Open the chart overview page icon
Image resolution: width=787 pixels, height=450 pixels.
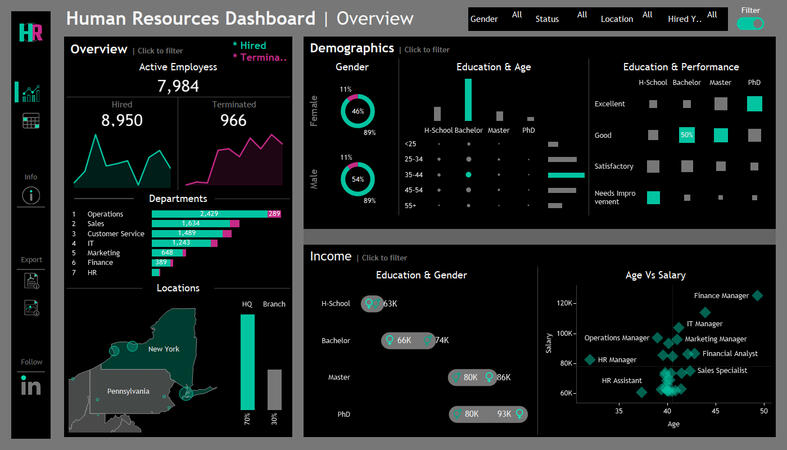(x=30, y=92)
